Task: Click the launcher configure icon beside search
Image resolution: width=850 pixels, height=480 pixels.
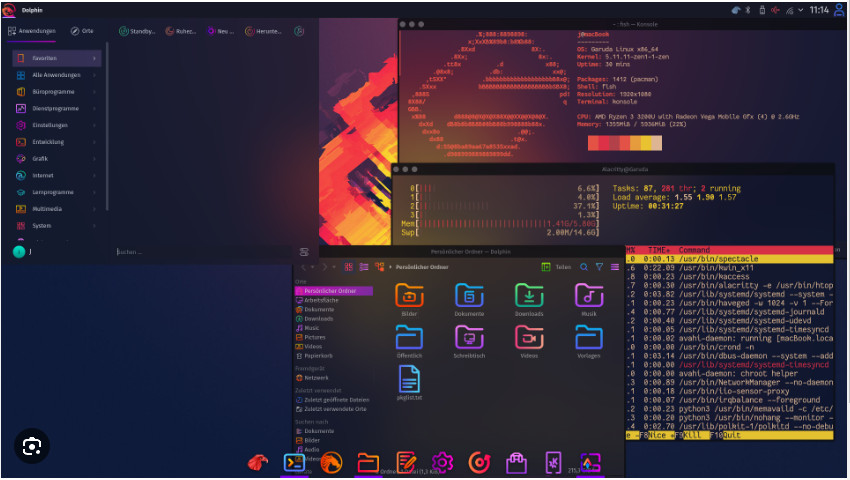Action: [x=304, y=252]
